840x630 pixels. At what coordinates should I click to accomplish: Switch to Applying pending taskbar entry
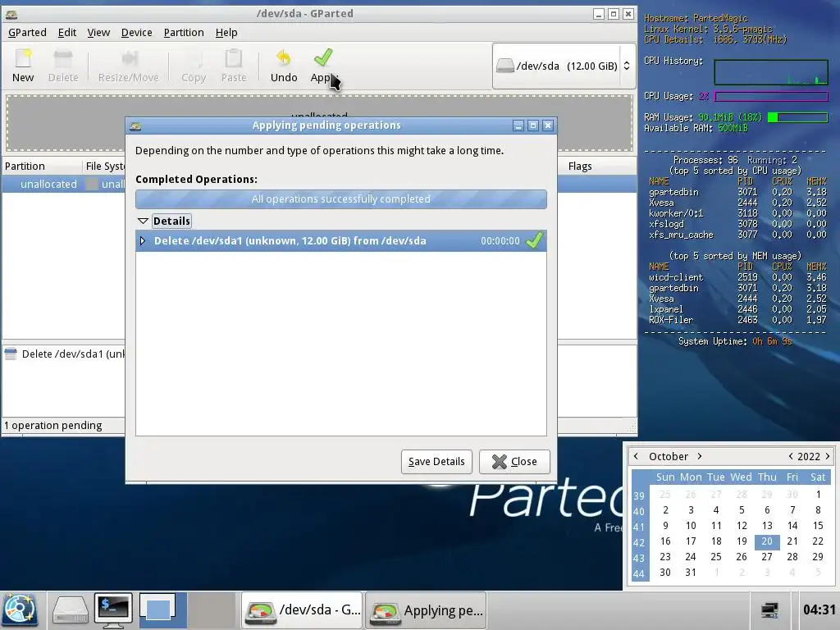(426, 610)
